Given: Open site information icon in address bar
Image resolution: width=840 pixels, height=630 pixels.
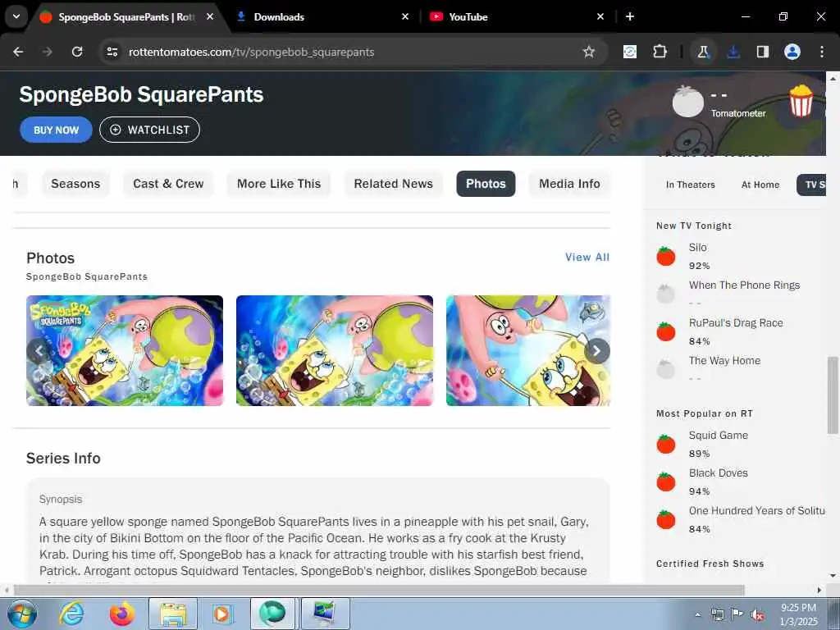Looking at the screenshot, I should click(x=112, y=52).
